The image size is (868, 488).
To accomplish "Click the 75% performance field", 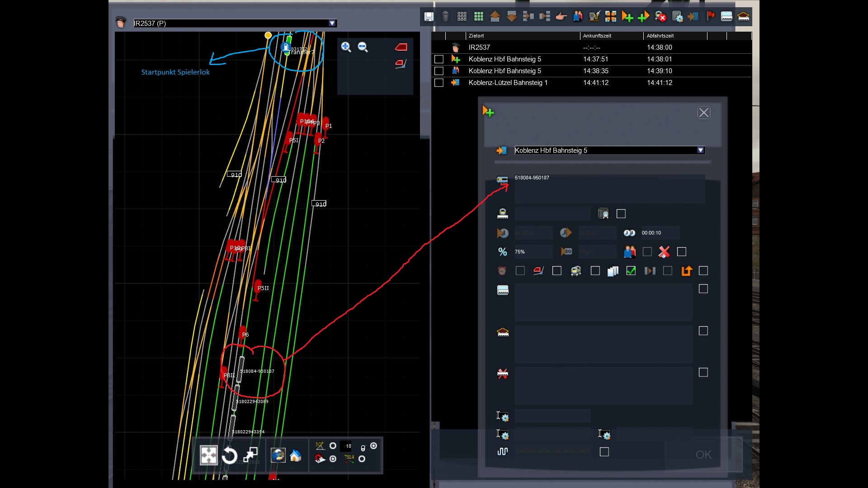I will [533, 252].
